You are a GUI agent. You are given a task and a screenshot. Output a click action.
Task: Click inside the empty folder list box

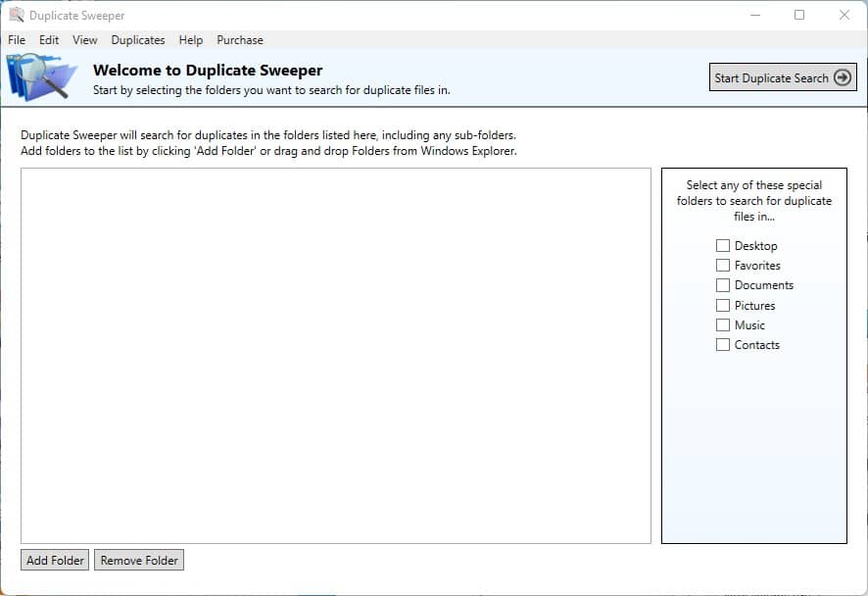[x=336, y=356]
